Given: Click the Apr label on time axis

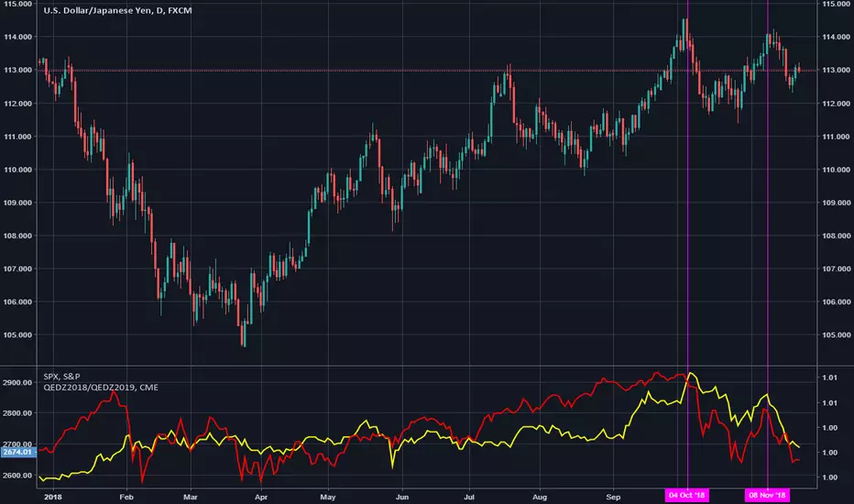Looking at the screenshot, I should 261,497.
